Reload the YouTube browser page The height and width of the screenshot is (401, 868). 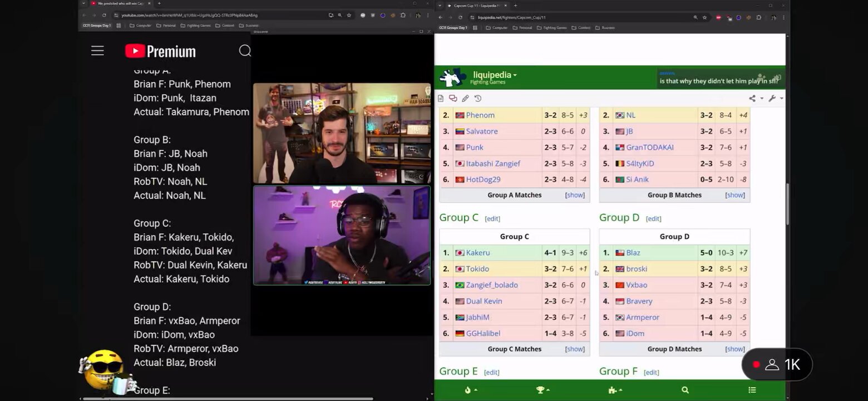click(x=104, y=15)
